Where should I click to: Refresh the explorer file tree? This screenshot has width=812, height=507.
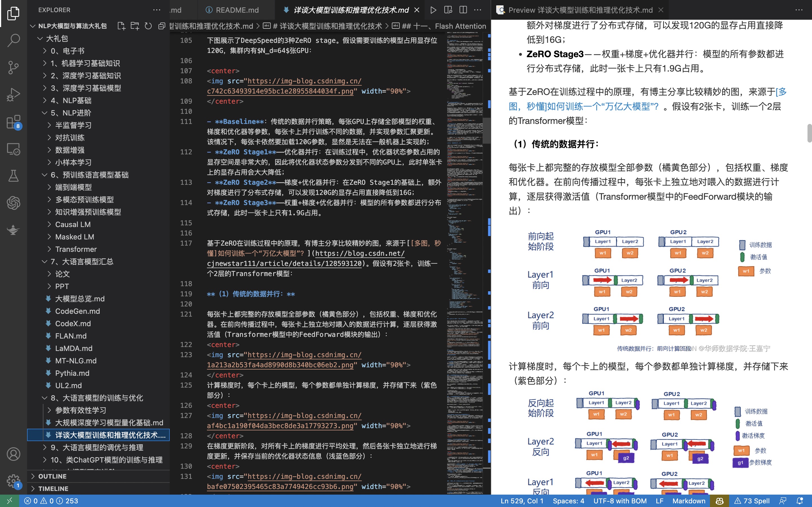click(148, 26)
